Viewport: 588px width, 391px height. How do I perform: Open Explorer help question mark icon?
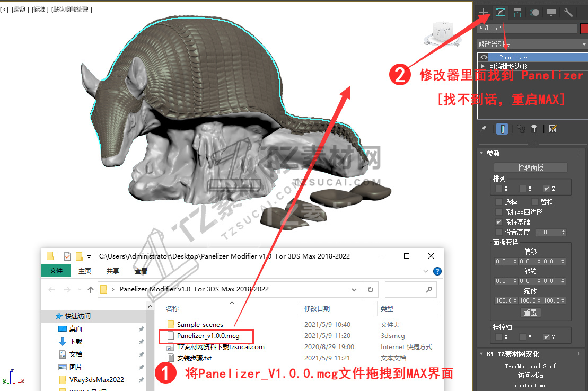(x=437, y=271)
